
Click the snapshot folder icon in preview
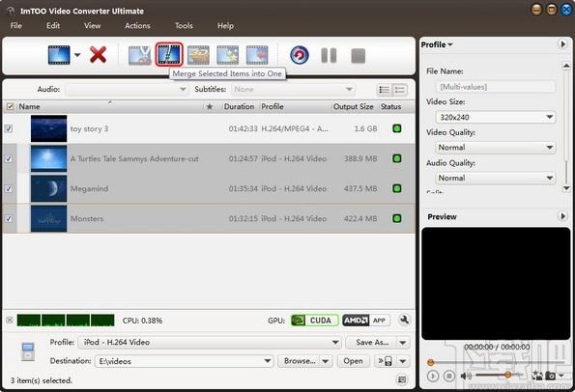(537, 376)
